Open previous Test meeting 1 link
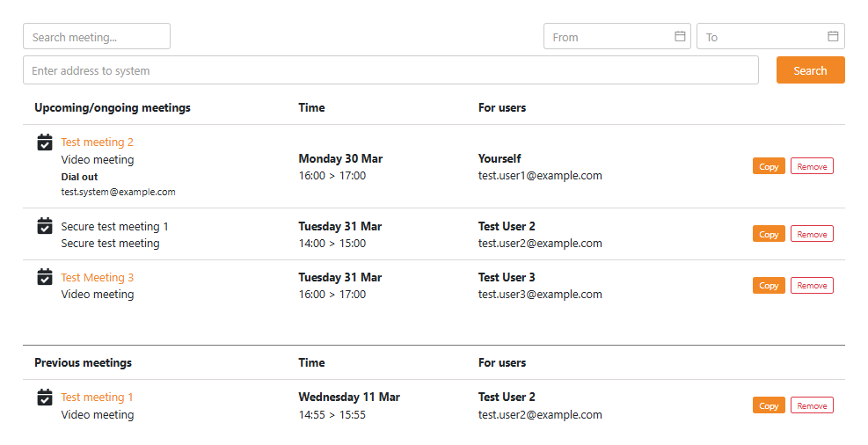 coord(97,398)
